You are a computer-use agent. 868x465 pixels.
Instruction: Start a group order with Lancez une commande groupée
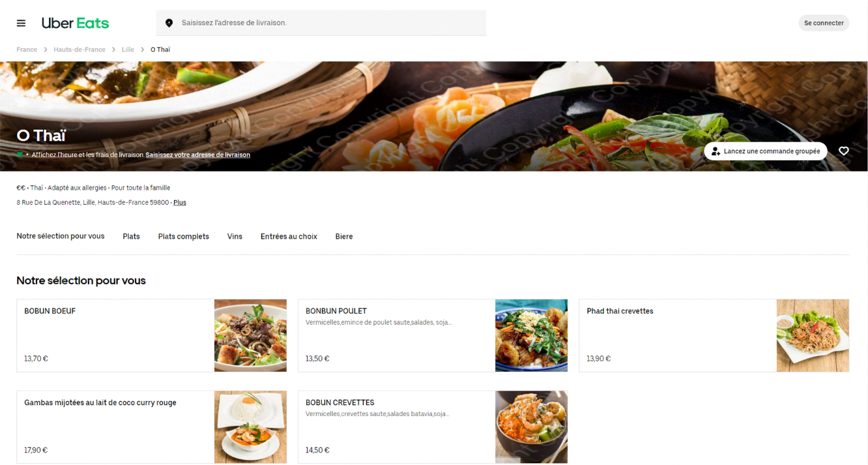pos(766,151)
